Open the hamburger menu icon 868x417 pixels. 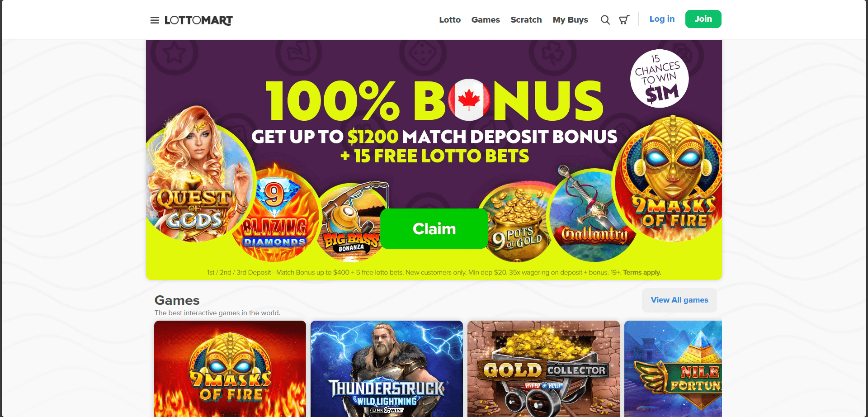(155, 20)
